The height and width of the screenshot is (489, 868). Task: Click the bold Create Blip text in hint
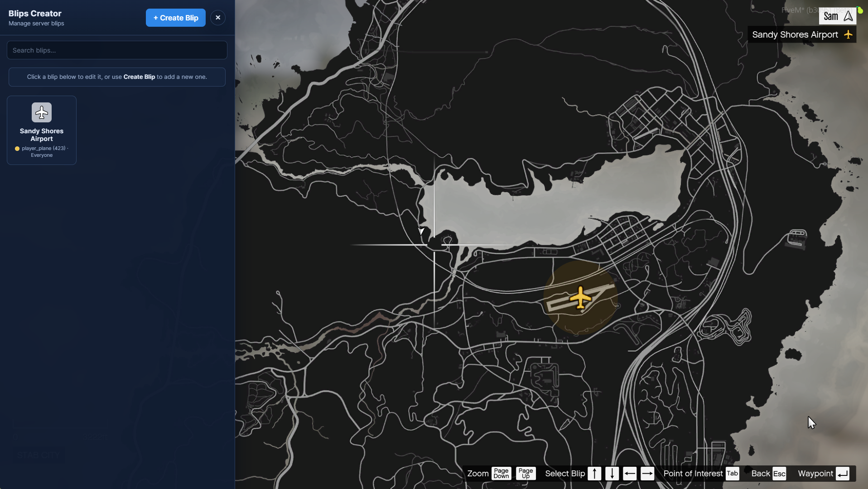pyautogui.click(x=139, y=77)
